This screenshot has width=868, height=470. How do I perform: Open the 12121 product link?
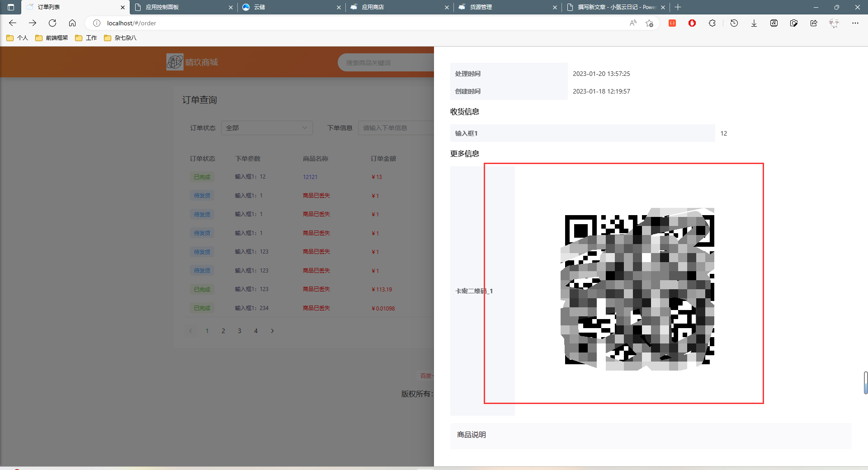coord(310,177)
